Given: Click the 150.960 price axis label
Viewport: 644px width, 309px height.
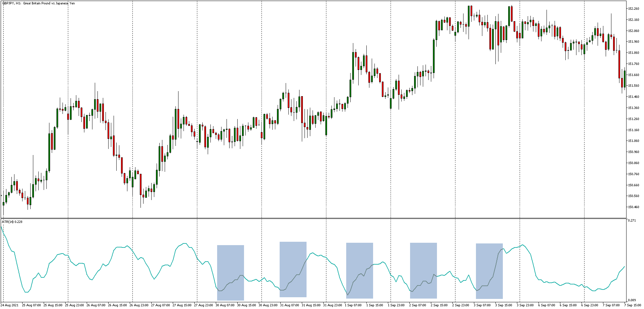Looking at the screenshot, I should pyautogui.click(x=633, y=152).
